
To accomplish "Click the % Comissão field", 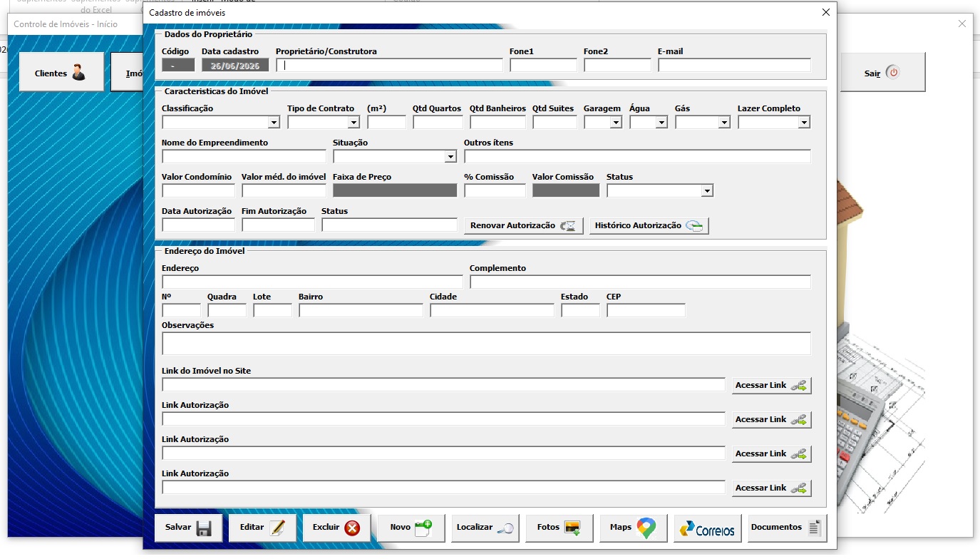I will pyautogui.click(x=495, y=191).
